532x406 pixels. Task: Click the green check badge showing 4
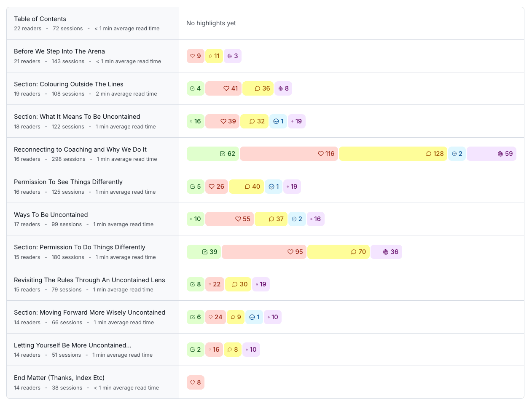pos(196,88)
